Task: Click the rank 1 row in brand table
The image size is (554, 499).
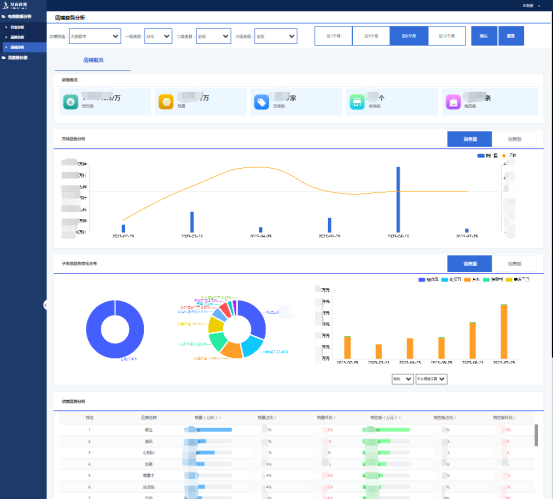Action: [297, 430]
